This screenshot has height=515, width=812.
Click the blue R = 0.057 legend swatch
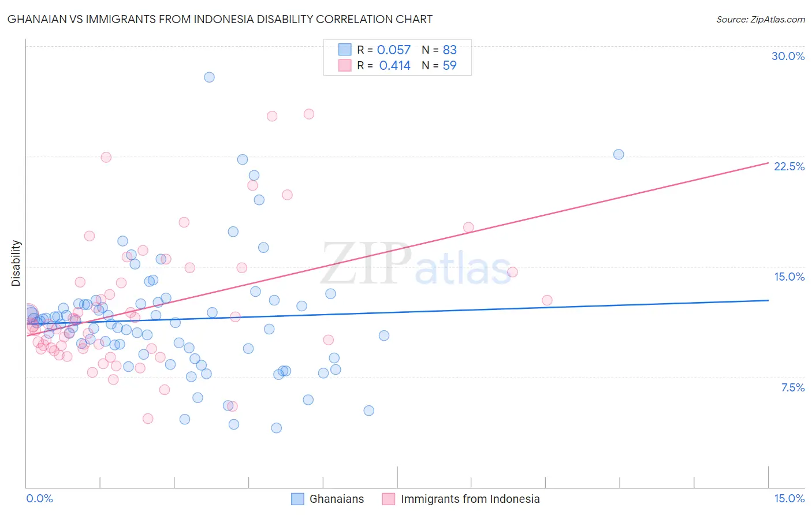pyautogui.click(x=345, y=50)
